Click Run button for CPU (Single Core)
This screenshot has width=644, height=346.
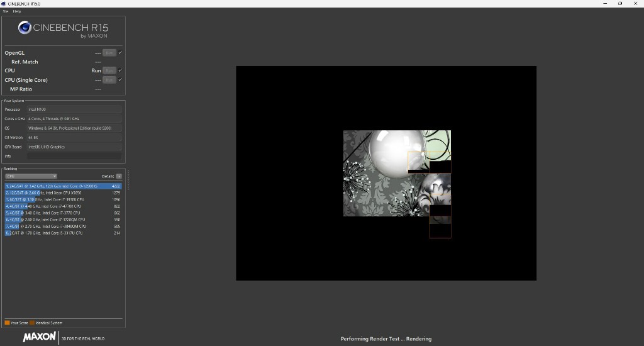(x=109, y=80)
